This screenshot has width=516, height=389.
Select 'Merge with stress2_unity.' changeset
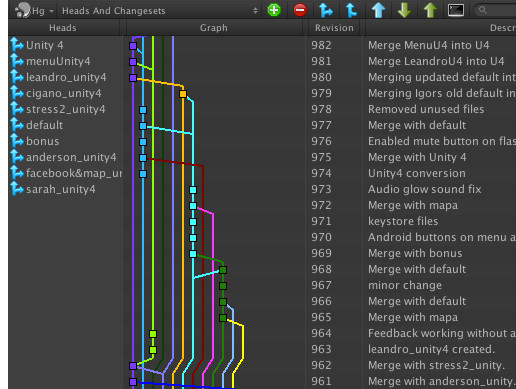436,365
